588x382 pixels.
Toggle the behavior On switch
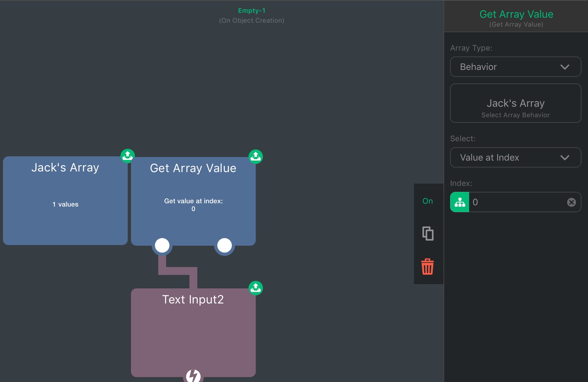pyautogui.click(x=427, y=201)
